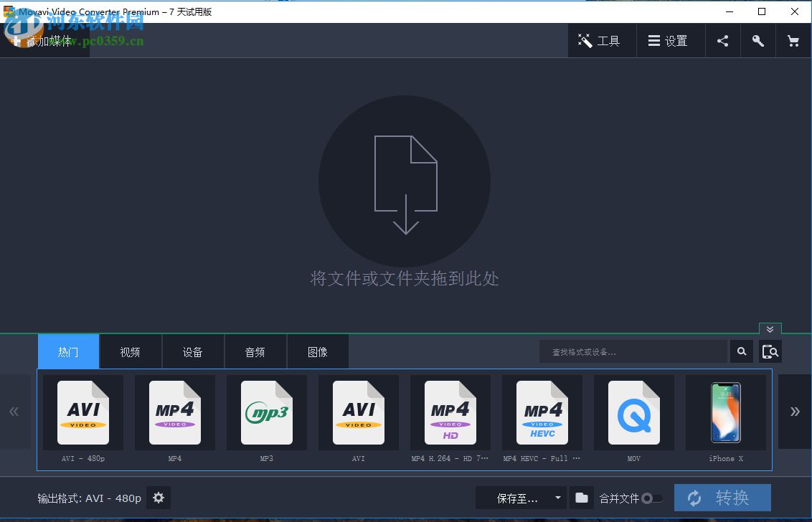Image resolution: width=812 pixels, height=522 pixels.
Task: Open the 音频 formats tab
Action: point(255,351)
